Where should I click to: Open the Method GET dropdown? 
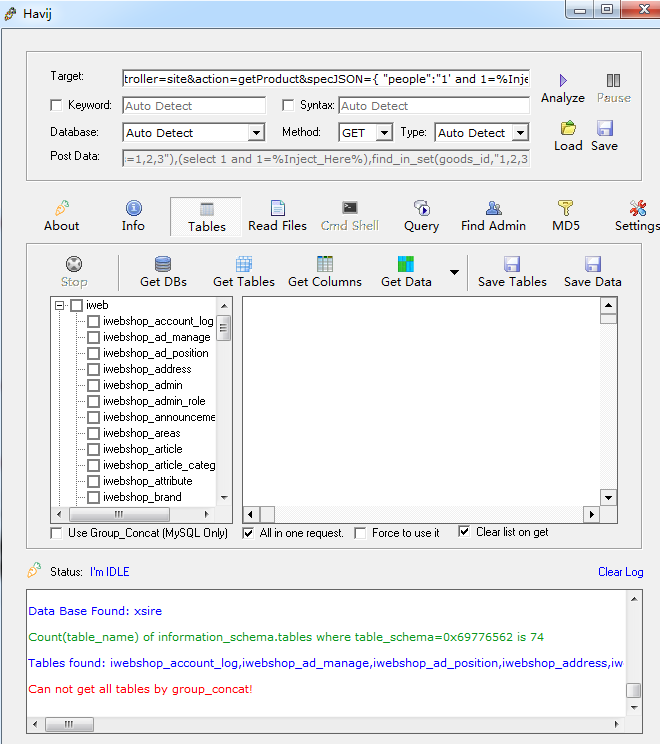(x=384, y=132)
